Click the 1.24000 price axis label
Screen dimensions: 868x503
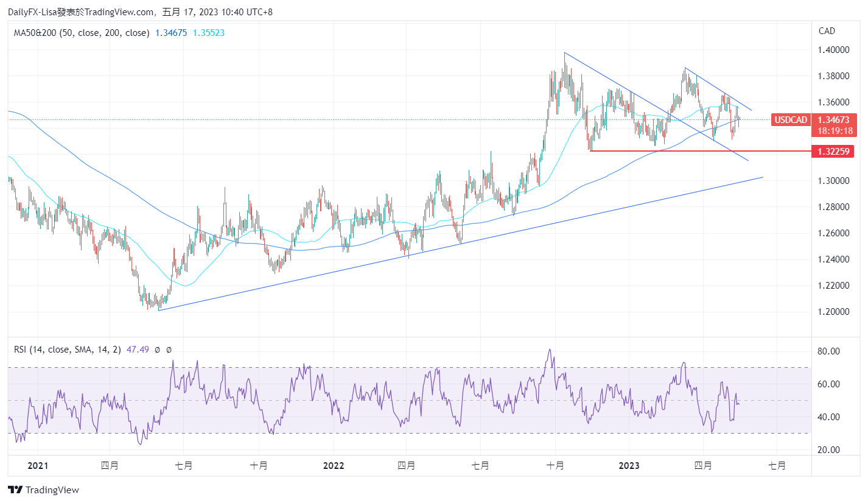click(834, 259)
